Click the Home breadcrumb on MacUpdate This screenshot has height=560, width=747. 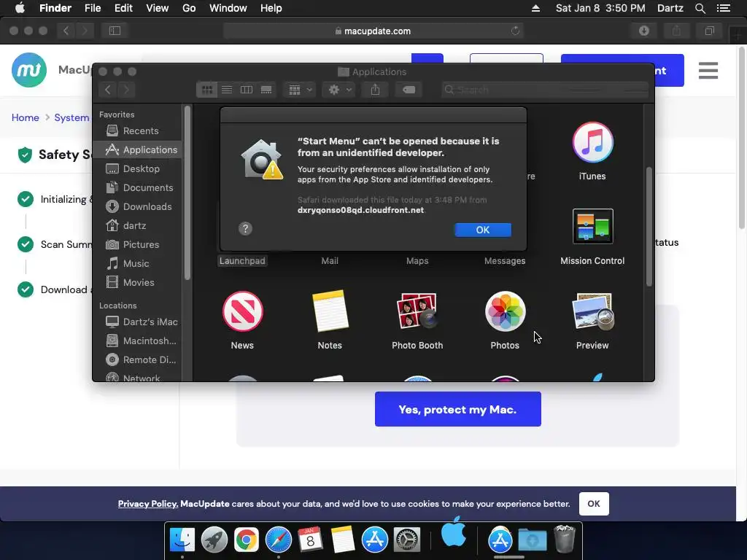(26, 117)
